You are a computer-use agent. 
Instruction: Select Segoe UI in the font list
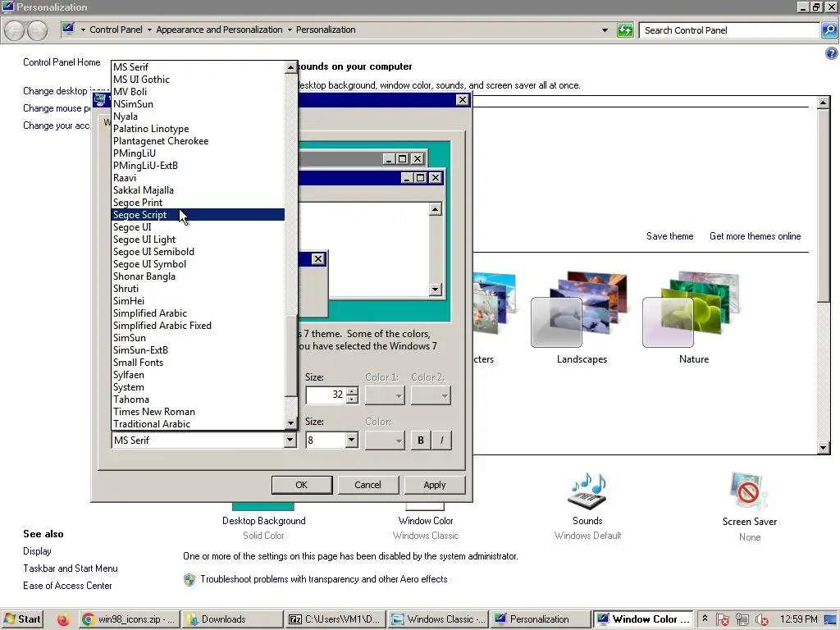click(198, 227)
